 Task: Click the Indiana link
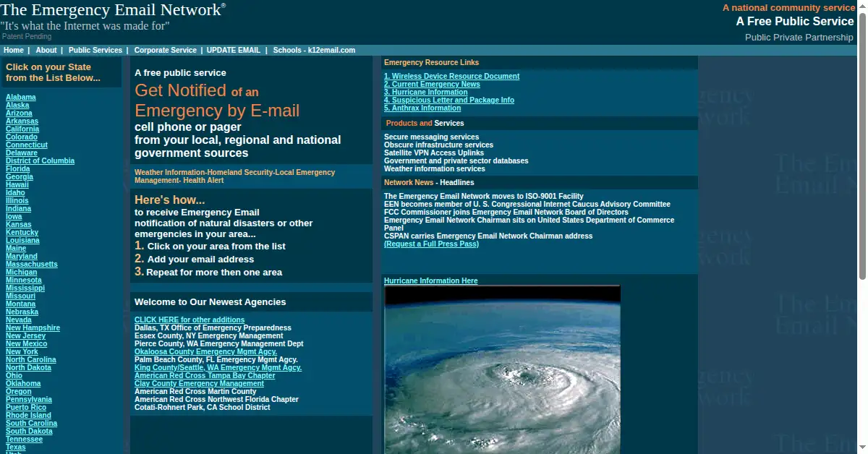pyautogui.click(x=18, y=208)
